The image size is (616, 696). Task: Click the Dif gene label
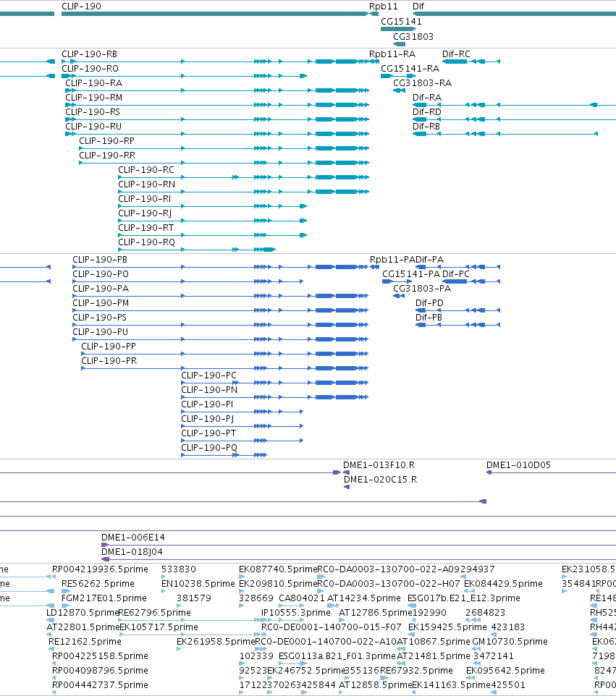418,7
